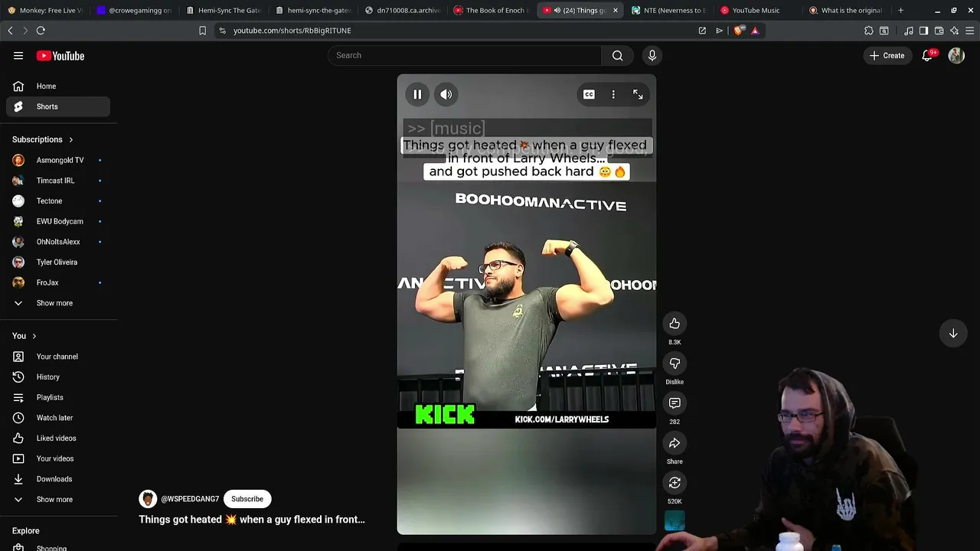Select Shorts in the sidebar
Viewport: 980px width, 551px height.
58,106
